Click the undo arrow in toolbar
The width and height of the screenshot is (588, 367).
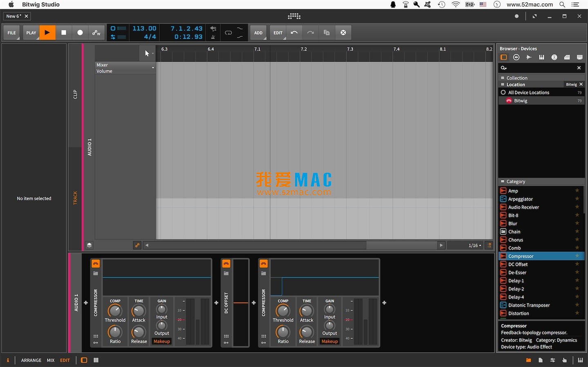coord(294,33)
